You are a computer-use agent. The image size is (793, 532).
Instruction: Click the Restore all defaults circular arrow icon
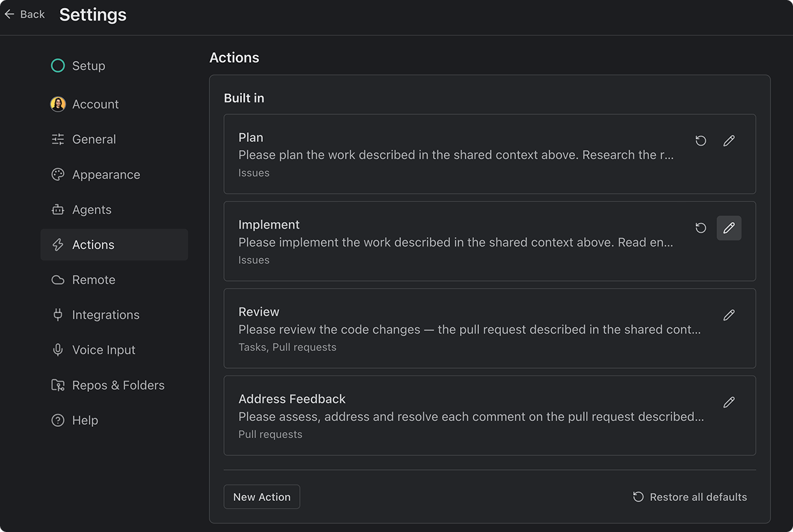click(x=638, y=497)
